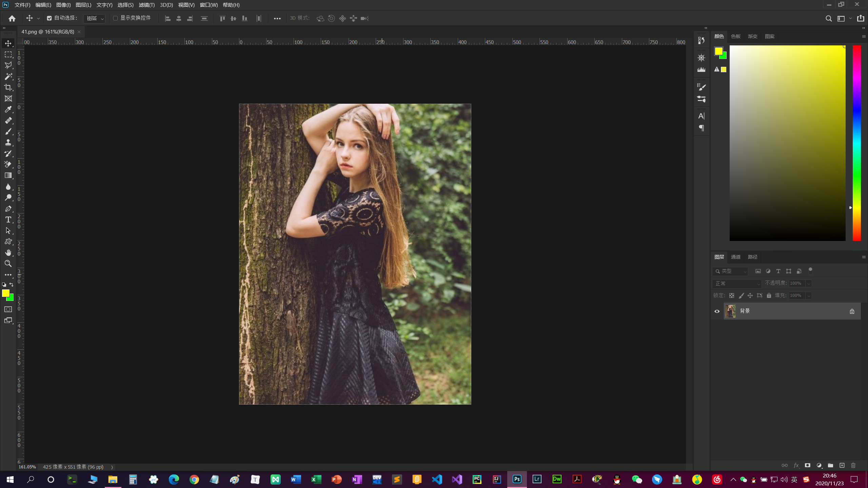This screenshot has width=868, height=488.
Task: Select the Rectangular Marquee tool
Action: [8, 54]
